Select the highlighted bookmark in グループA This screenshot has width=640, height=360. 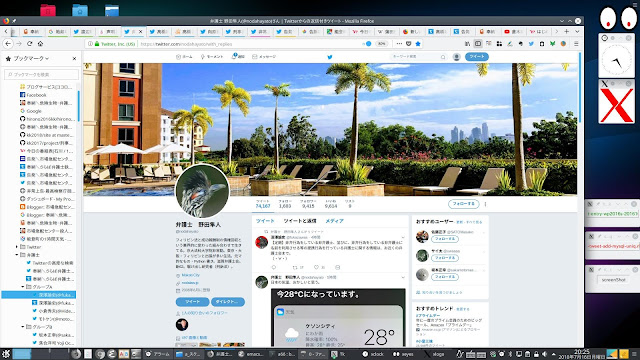tap(39, 295)
